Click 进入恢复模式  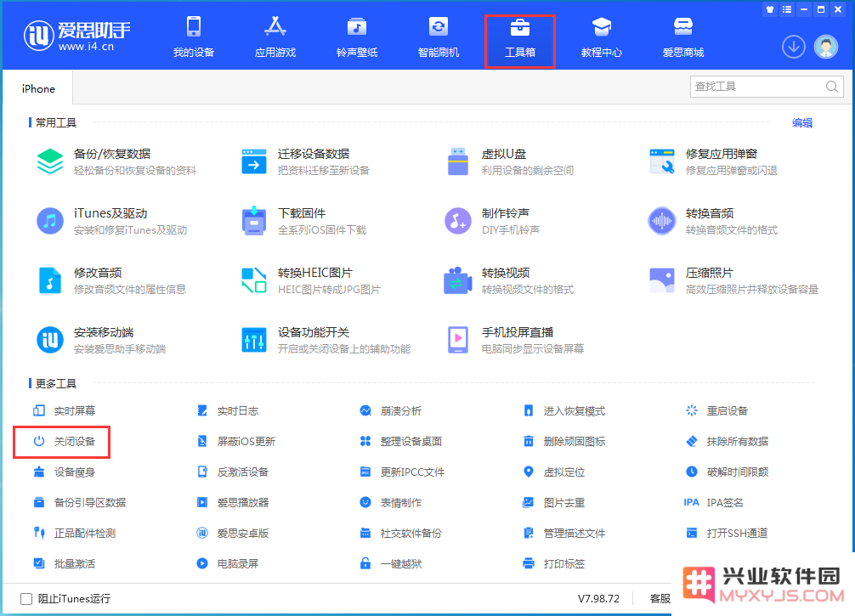(x=563, y=410)
